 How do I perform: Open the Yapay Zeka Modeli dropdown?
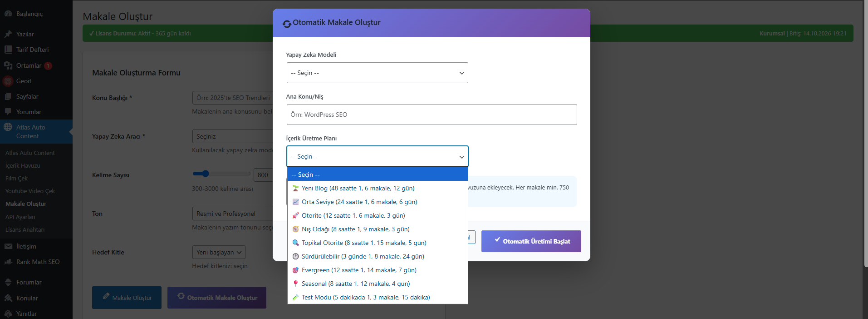click(x=377, y=73)
